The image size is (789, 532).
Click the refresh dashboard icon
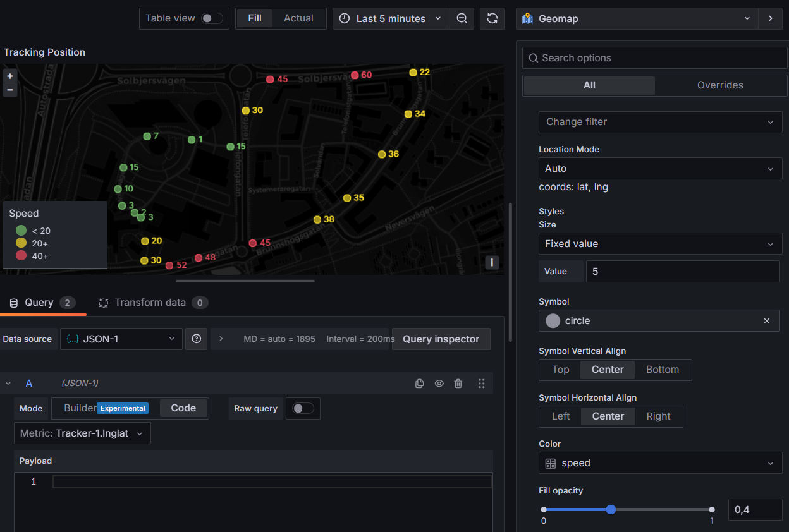coord(492,19)
